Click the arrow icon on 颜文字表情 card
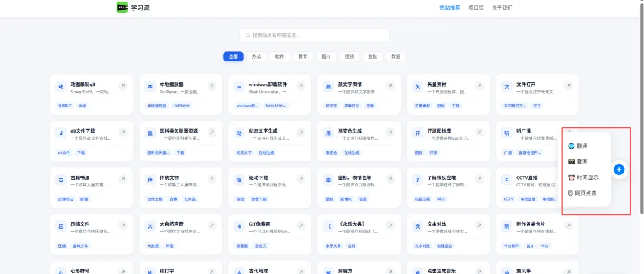 [390, 86]
